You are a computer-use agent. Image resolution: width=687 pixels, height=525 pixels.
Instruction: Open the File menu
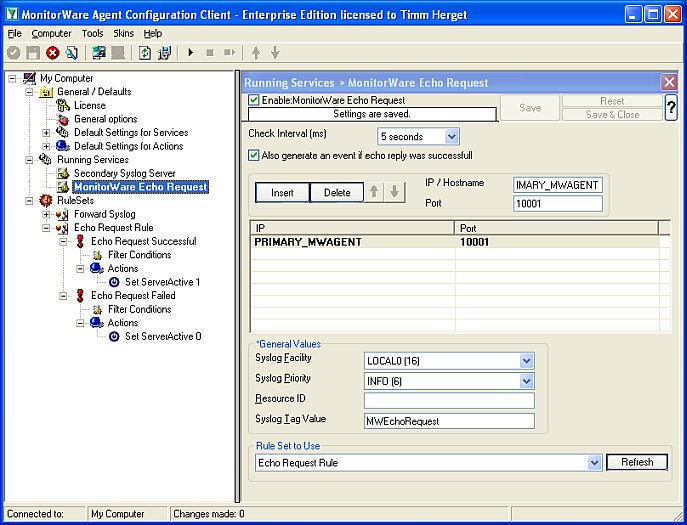pyautogui.click(x=14, y=34)
